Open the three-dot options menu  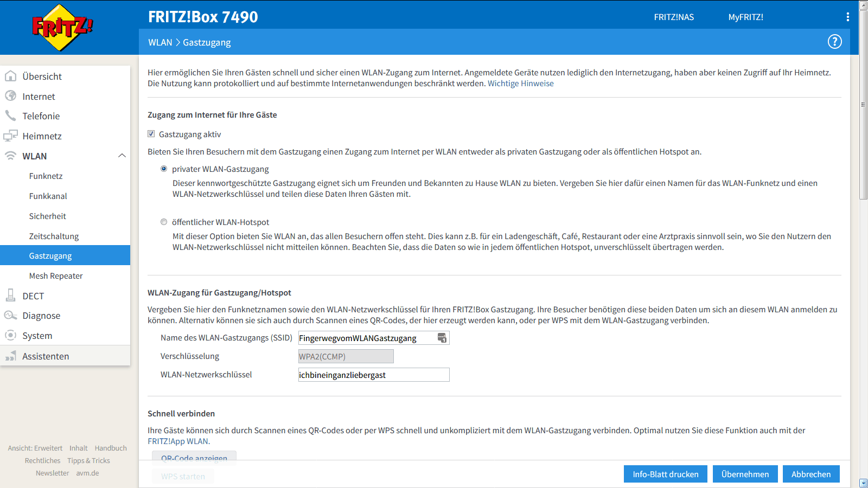coord(847,17)
